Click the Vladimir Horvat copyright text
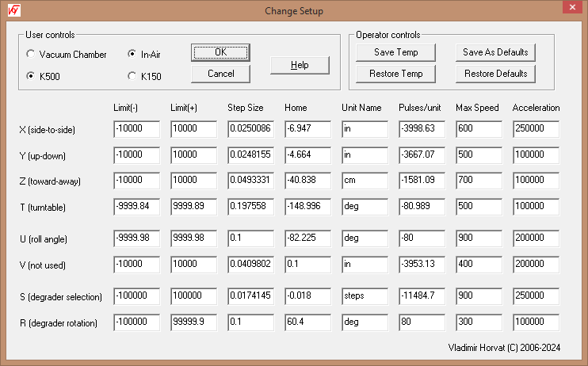Viewport: 588px width, 366px height. (504, 348)
